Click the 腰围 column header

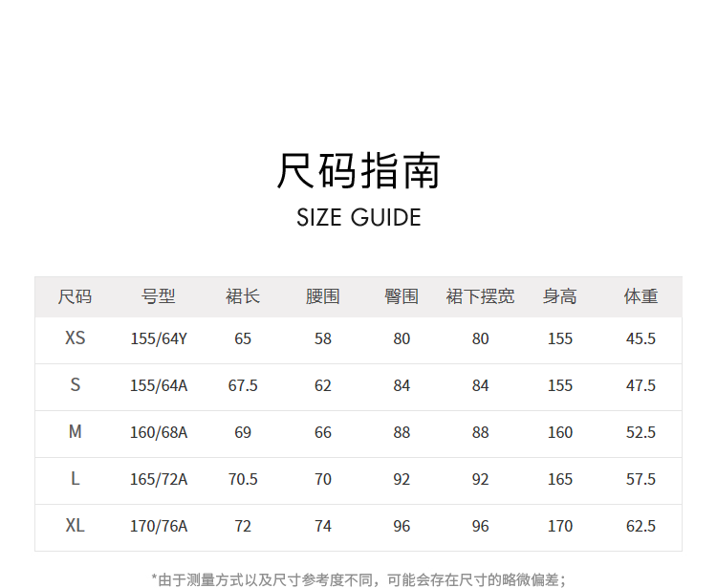(323, 296)
